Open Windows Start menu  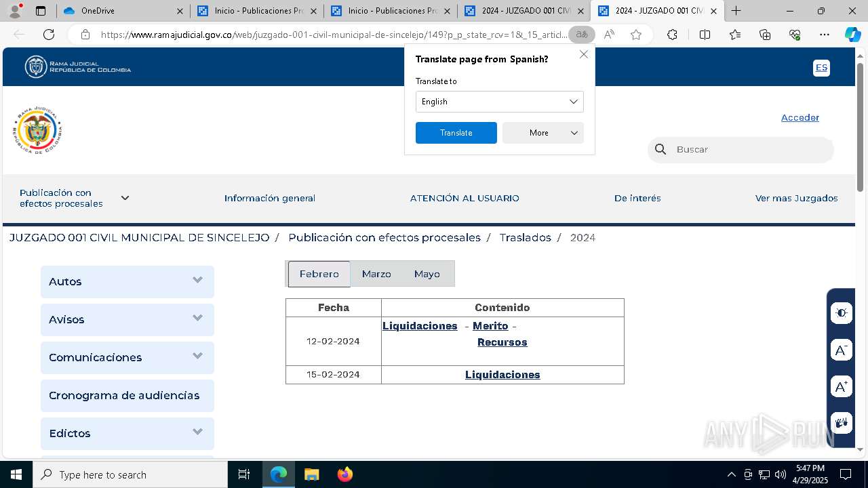tap(16, 474)
